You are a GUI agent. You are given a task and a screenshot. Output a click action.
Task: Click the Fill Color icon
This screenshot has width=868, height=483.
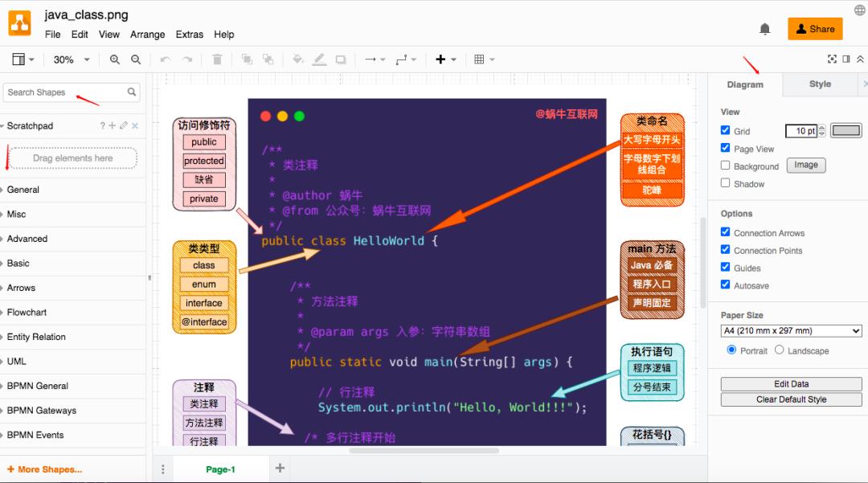(297, 59)
